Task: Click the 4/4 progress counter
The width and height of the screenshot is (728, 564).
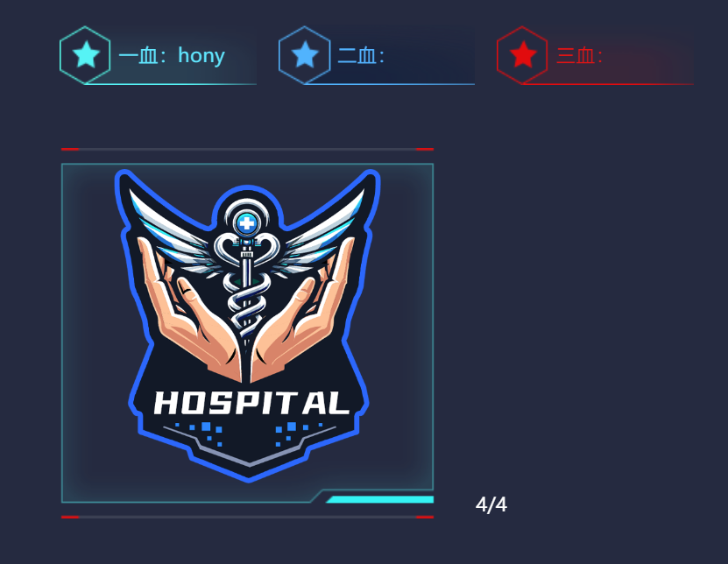Action: (x=491, y=504)
